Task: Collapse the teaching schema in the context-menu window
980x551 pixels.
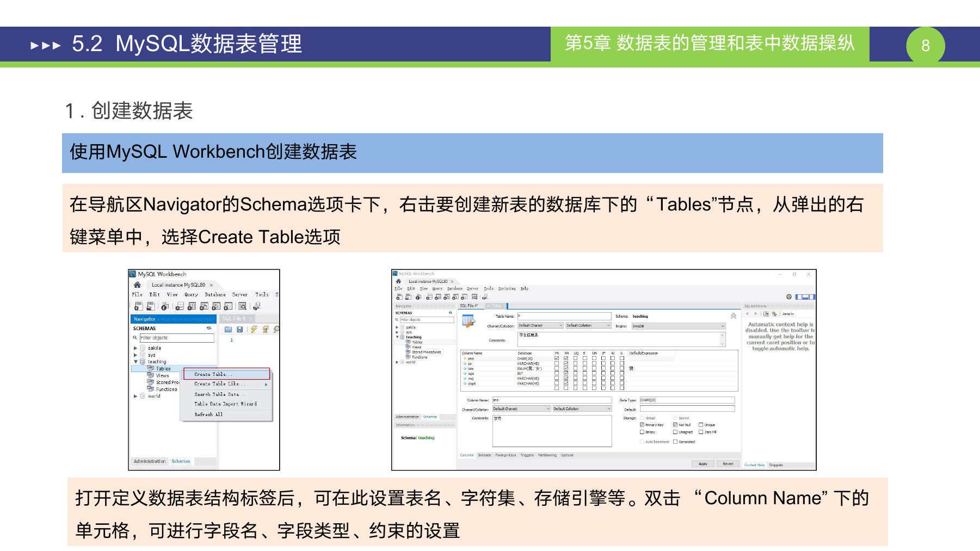Action: tap(135, 362)
